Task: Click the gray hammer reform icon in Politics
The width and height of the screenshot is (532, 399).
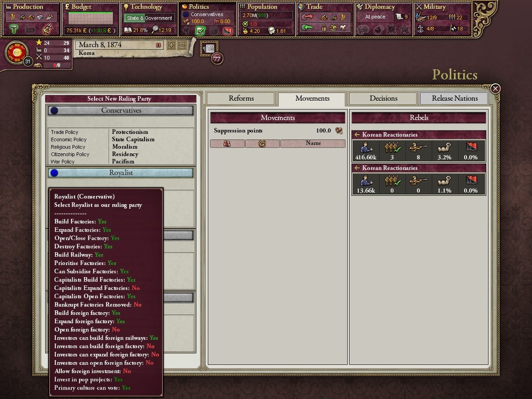Action: [187, 31]
